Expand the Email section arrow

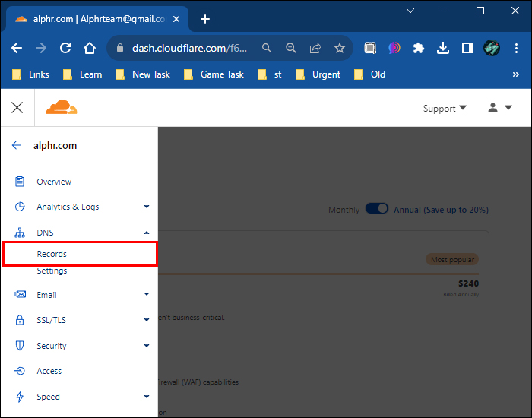pyautogui.click(x=147, y=294)
